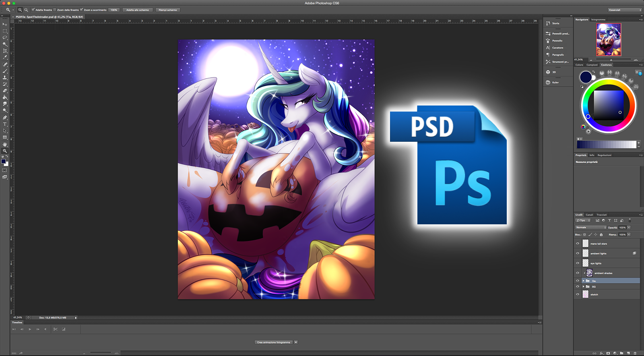
Task: Select the Brush tool in the toolbox
Action: (x=5, y=71)
